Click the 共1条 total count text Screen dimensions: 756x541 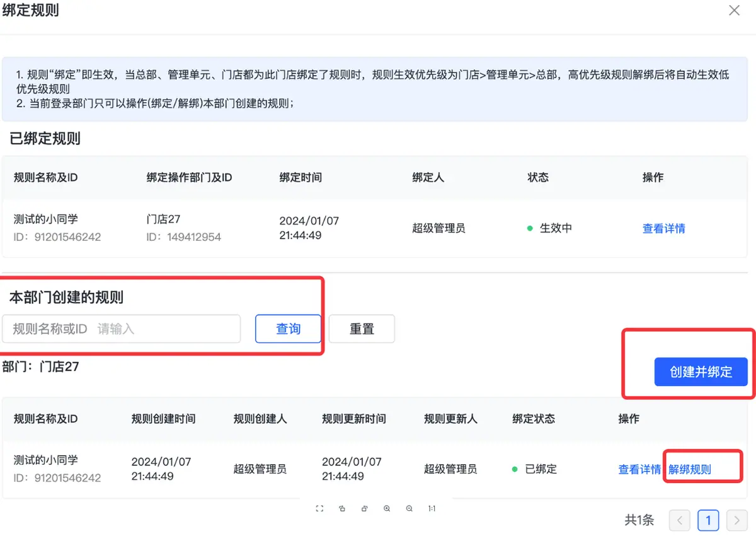pyautogui.click(x=639, y=520)
